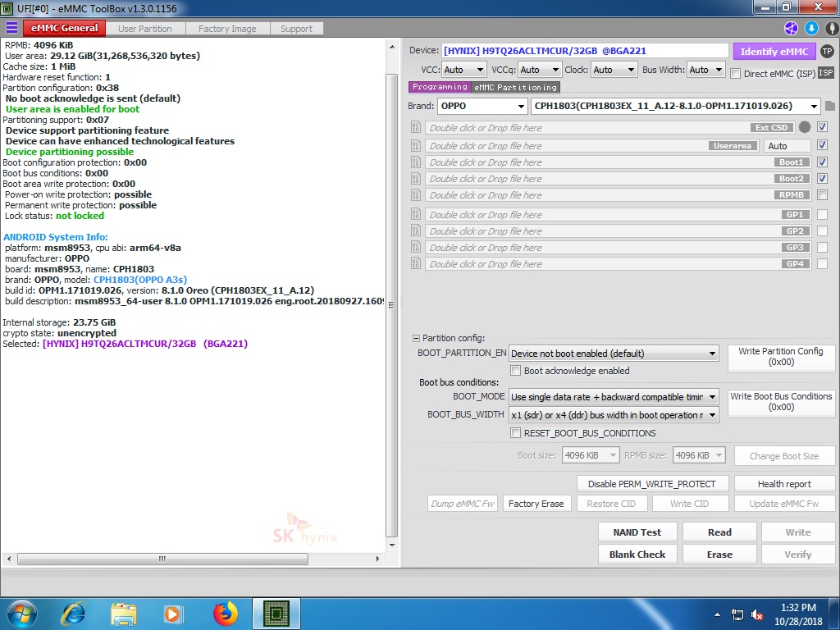Enable Boot acknowledge enabled checkbox

[x=515, y=370]
